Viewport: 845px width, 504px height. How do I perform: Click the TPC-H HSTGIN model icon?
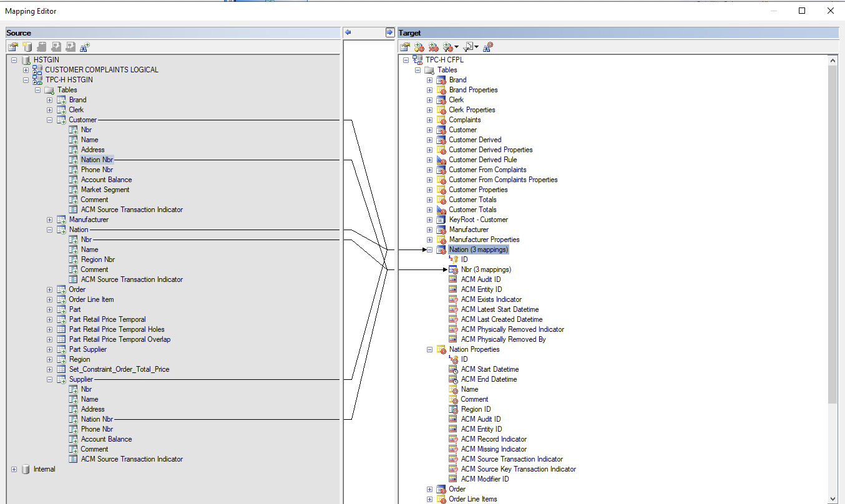(37, 80)
